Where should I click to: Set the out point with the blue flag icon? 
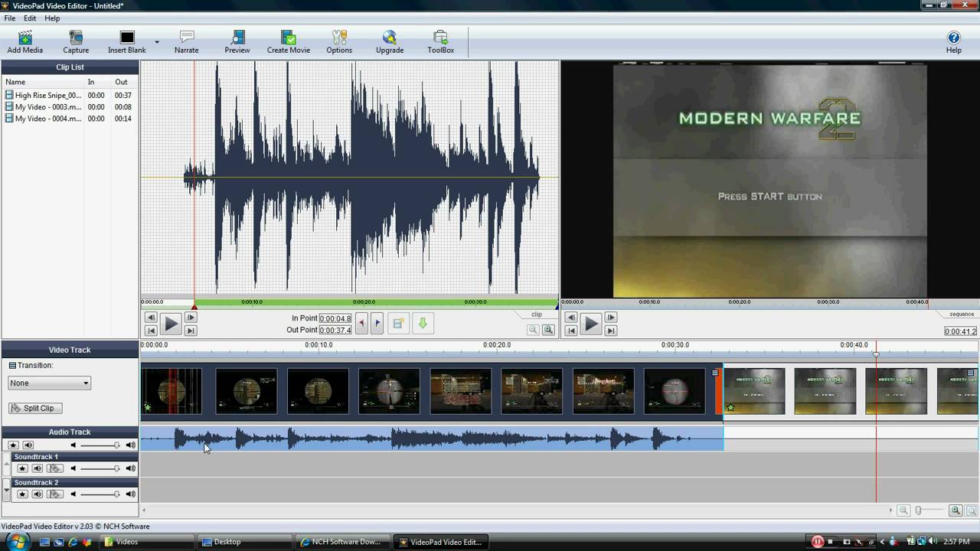[x=377, y=324]
